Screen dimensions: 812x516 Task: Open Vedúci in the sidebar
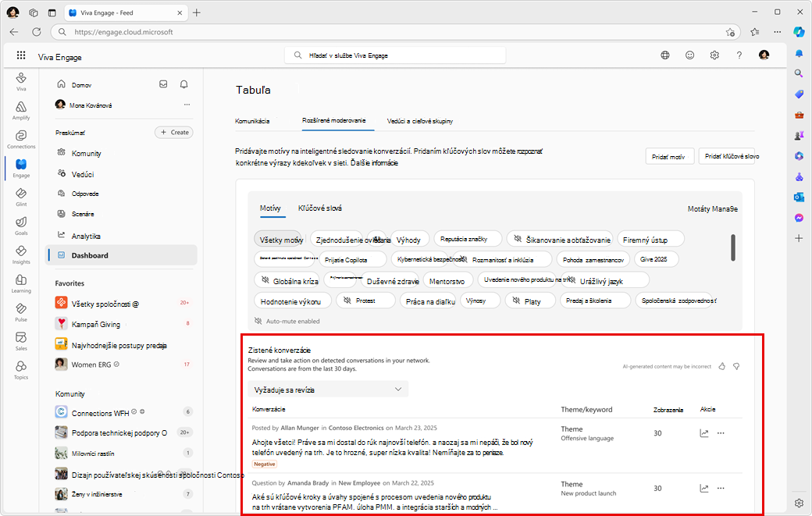[x=83, y=174]
